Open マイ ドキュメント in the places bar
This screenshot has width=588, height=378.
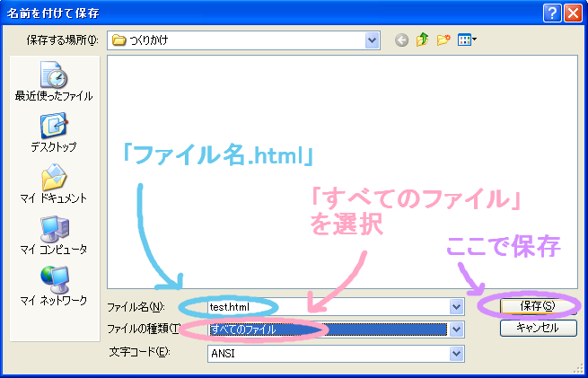(54, 183)
